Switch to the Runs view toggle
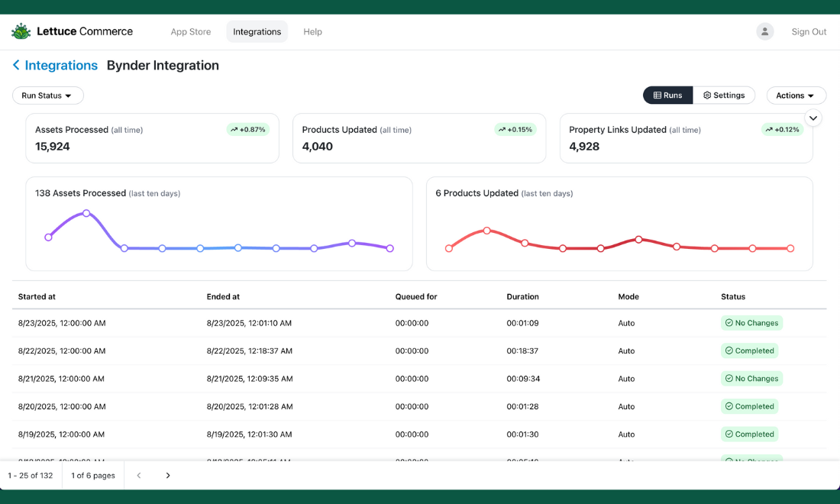Viewport: 840px width, 504px height. point(667,95)
